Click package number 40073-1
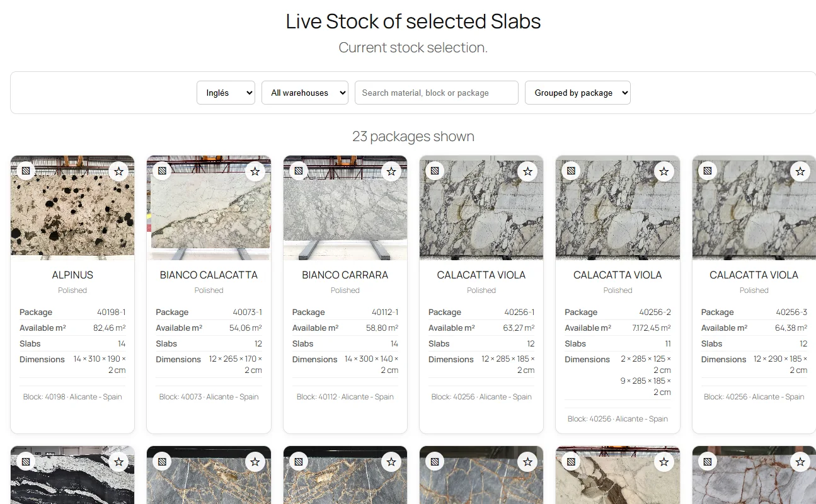Viewport: 816px width, 504px height. (248, 312)
